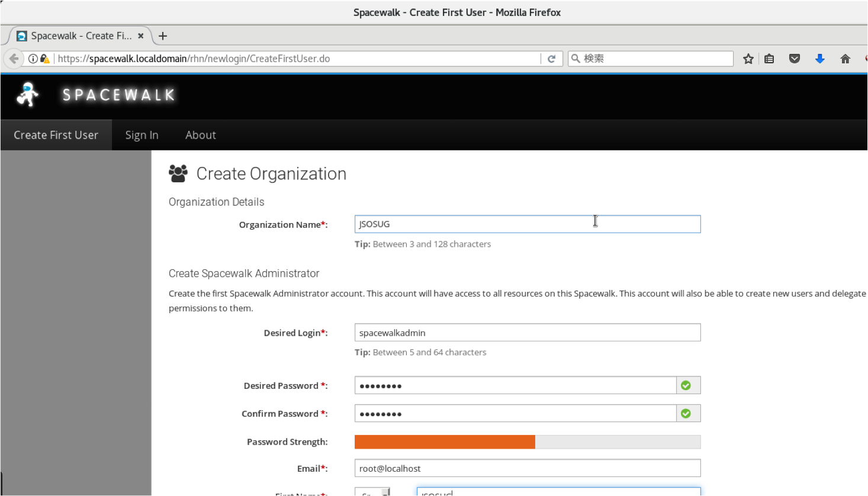The width and height of the screenshot is (868, 496).
Task: Focus the Desired Password field
Action: click(516, 385)
